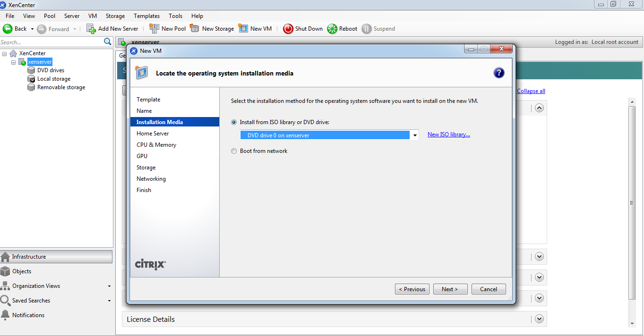
Task: Go to the Finish wizard step
Action: [144, 190]
